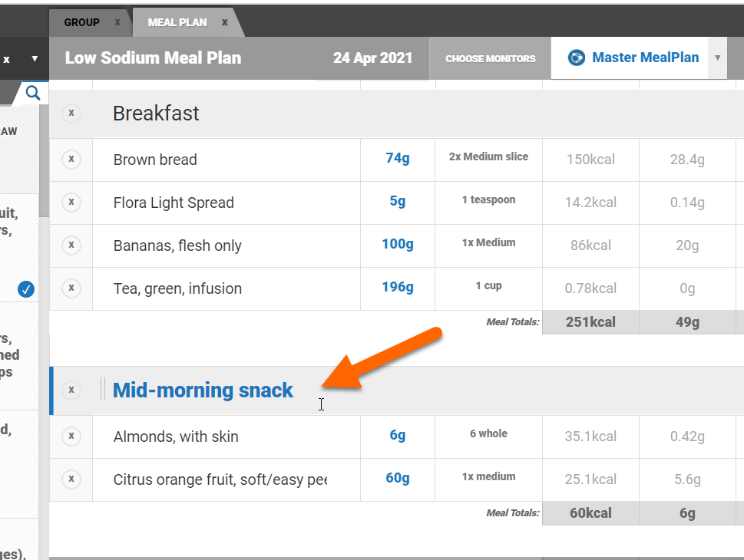Remove the entire Breakfast meal section
This screenshot has width=744, height=560.
coord(71,114)
